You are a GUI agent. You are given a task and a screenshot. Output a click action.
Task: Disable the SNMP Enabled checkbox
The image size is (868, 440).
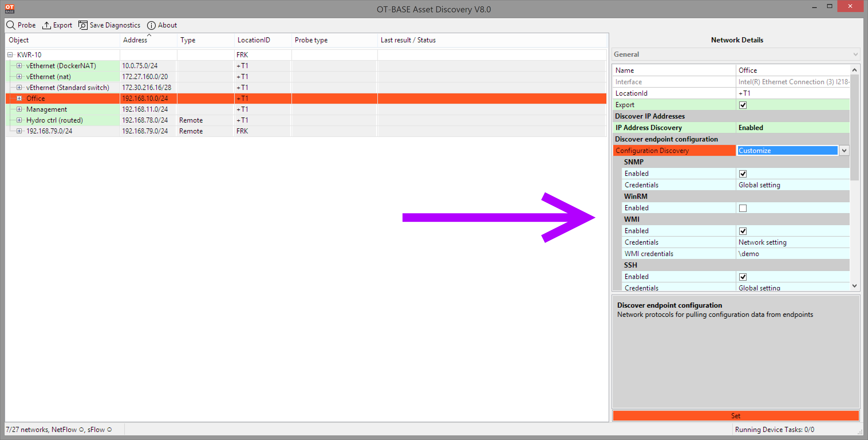pos(743,174)
